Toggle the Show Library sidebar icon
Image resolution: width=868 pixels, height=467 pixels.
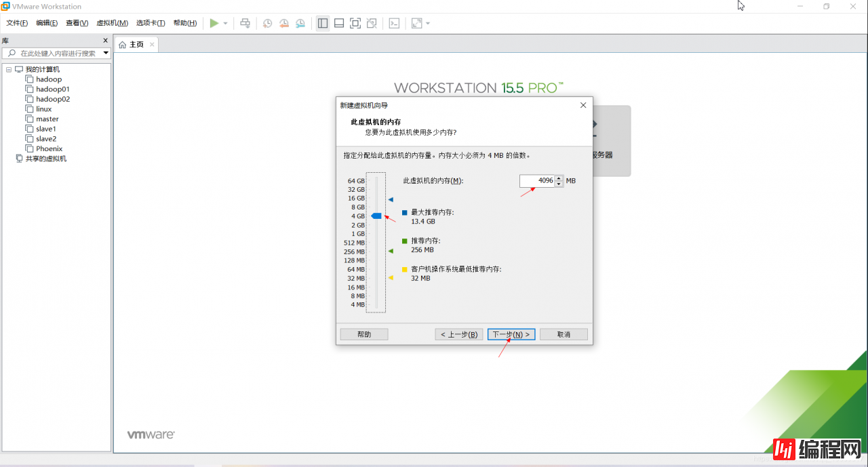pyautogui.click(x=323, y=23)
